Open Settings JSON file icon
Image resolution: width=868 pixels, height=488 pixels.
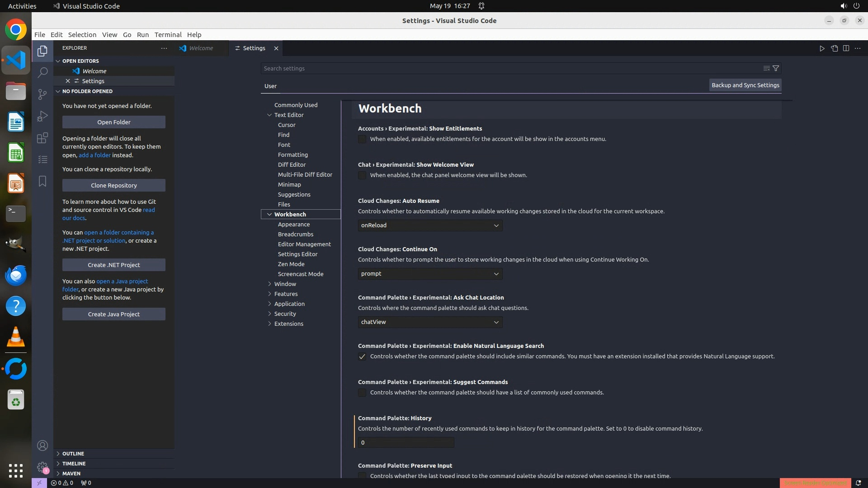coord(834,48)
